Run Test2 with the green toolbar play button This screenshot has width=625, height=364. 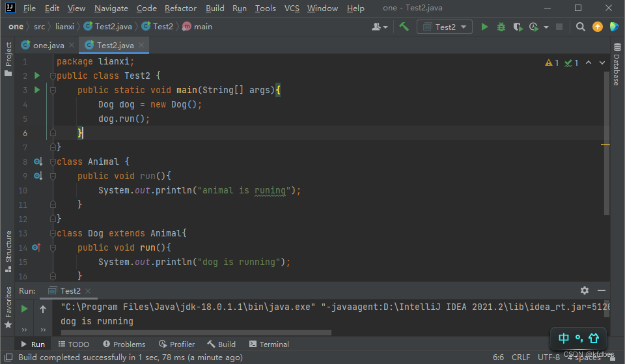point(484,27)
